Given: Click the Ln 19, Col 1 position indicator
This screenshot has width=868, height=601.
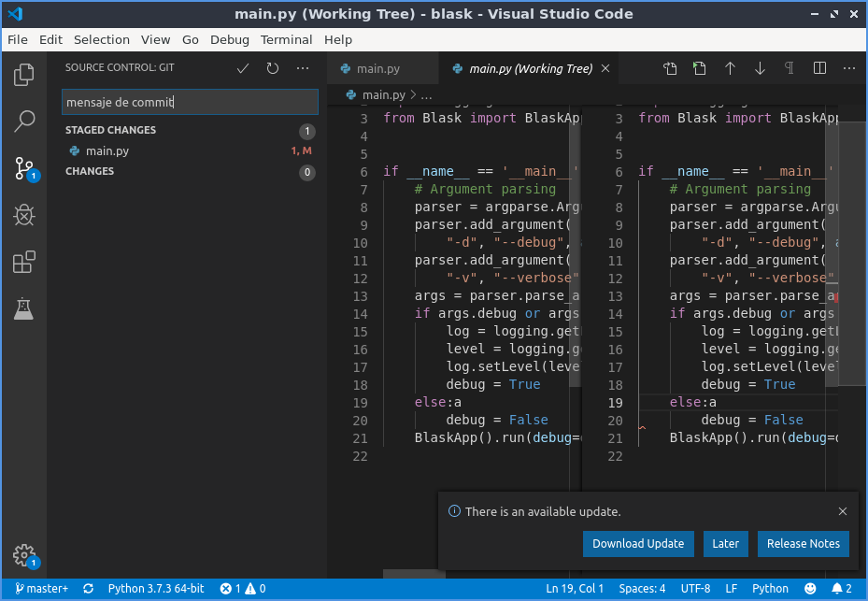Looking at the screenshot, I should [575, 588].
